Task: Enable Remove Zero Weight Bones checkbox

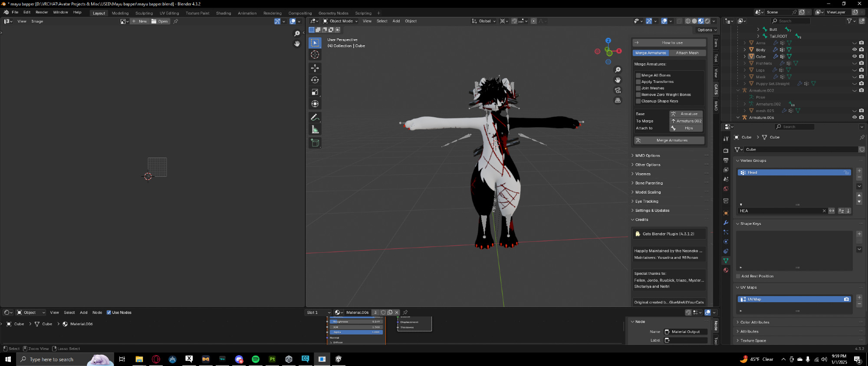Action: click(638, 95)
